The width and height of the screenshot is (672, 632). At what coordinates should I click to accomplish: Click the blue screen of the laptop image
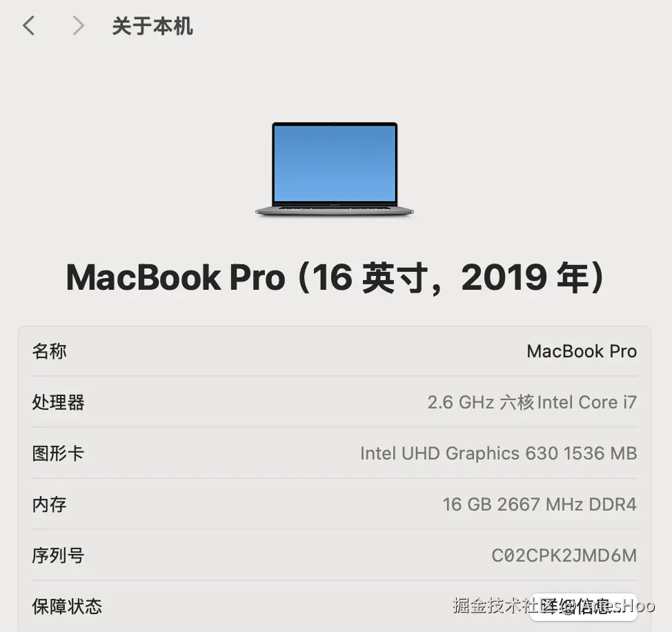335,164
